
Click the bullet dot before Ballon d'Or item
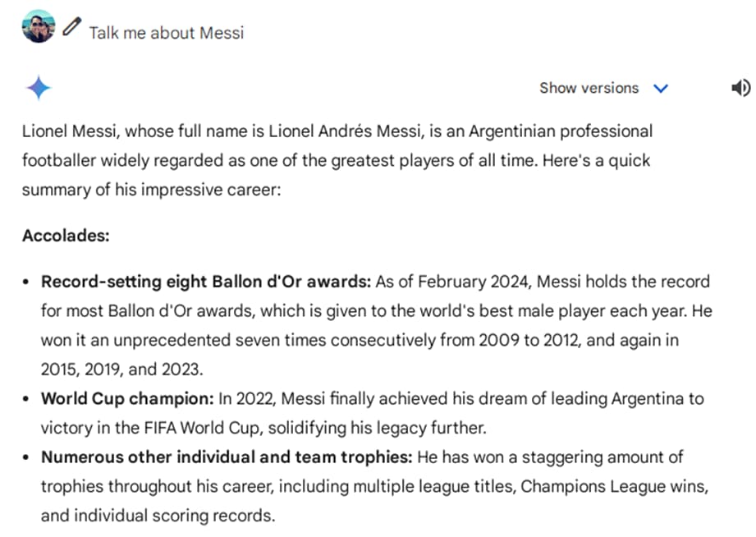[27, 282]
